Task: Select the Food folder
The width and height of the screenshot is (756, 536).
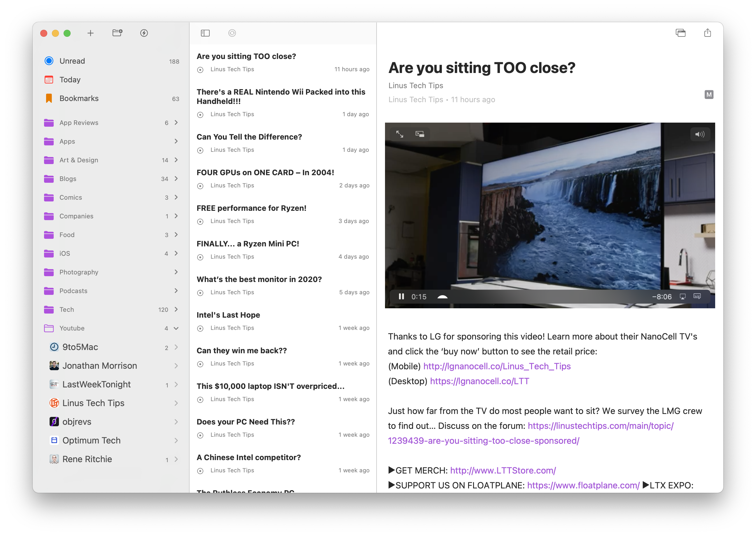Action: pyautogui.click(x=111, y=235)
